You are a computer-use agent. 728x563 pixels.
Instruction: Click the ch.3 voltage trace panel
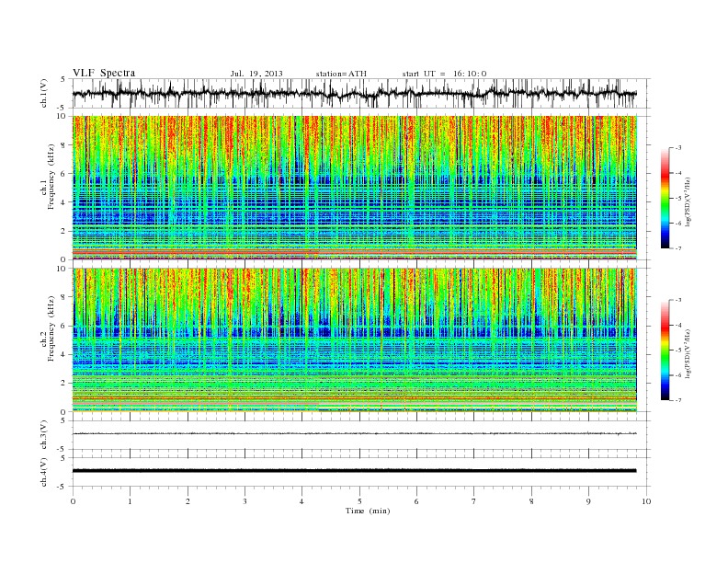(x=360, y=435)
